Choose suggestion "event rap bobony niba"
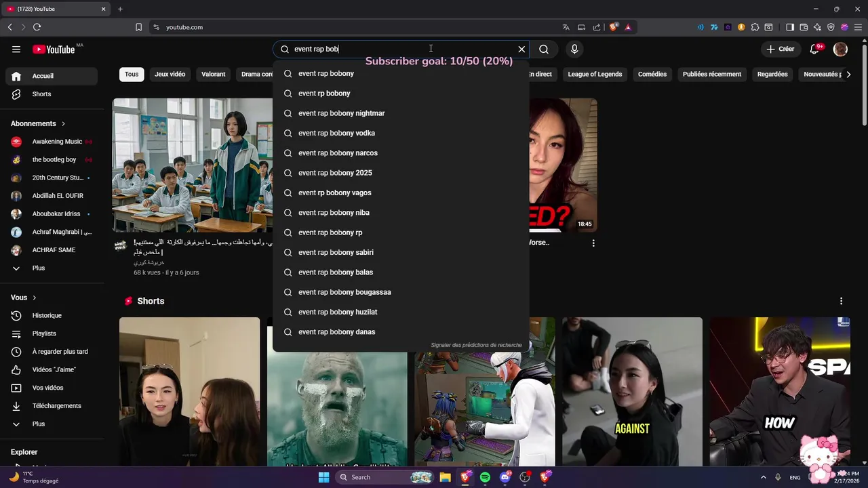 [x=401, y=212]
